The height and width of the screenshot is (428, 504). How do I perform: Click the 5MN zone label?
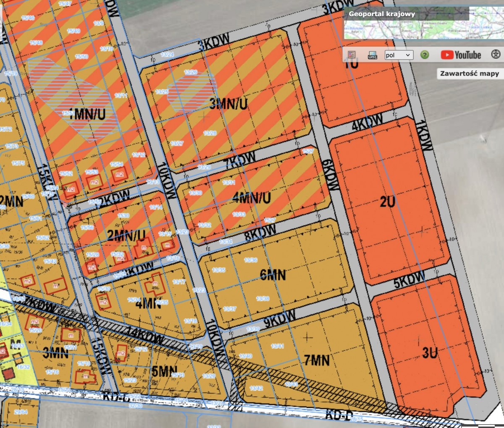point(164,371)
